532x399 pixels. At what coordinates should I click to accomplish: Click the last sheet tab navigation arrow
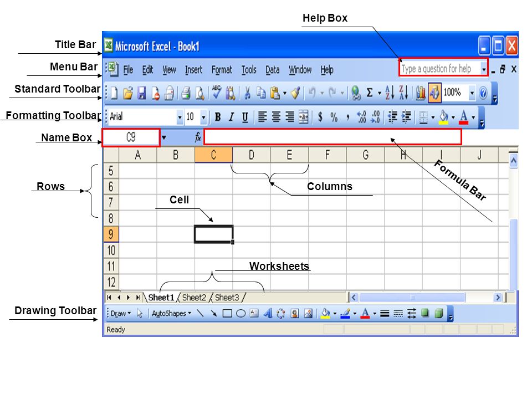(138, 298)
